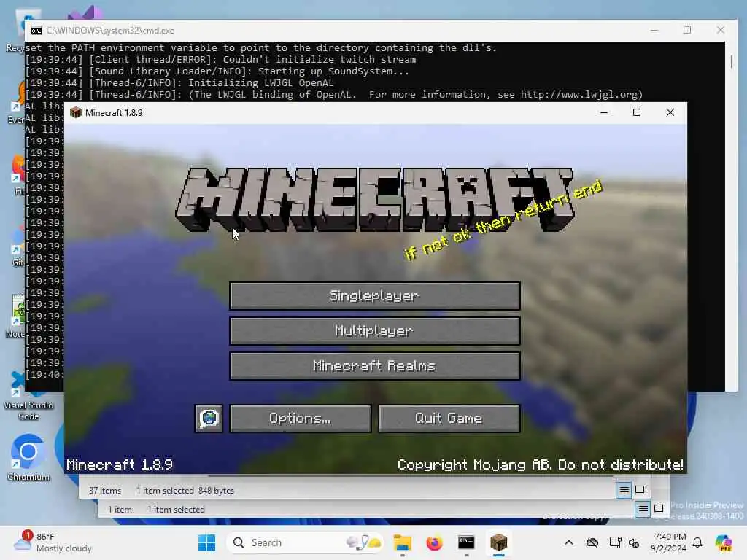Start a Singleplayer game

[374, 296]
